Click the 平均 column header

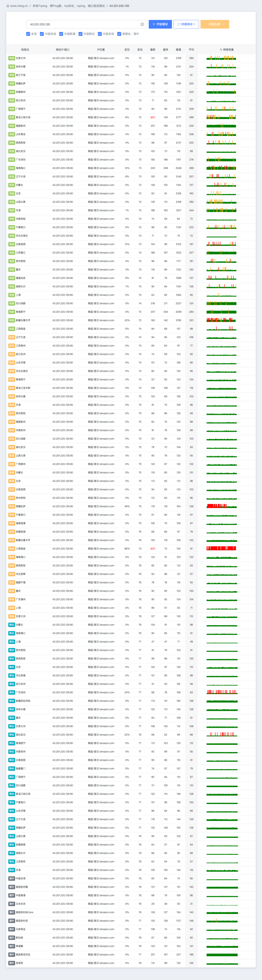click(x=191, y=50)
